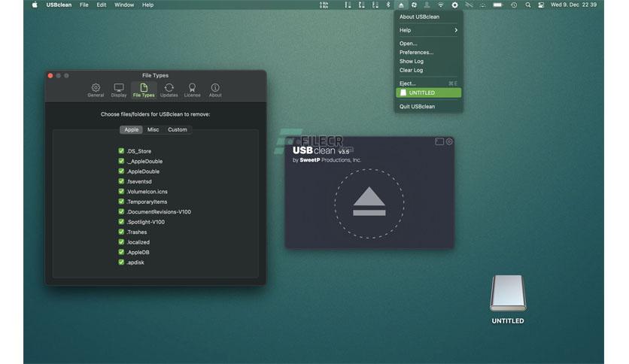Screen dimensions: 629x364
Task: Open the License preferences pane
Action: pyautogui.click(x=192, y=90)
